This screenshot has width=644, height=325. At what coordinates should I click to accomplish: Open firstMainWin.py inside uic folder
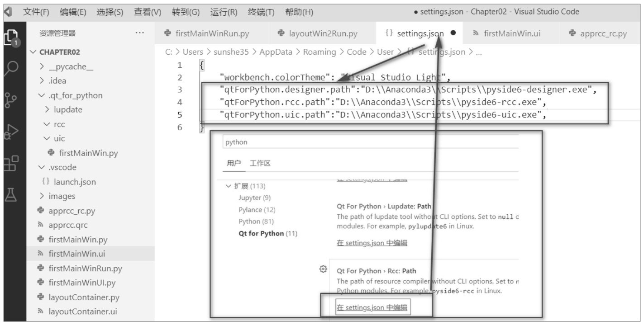[x=88, y=153]
